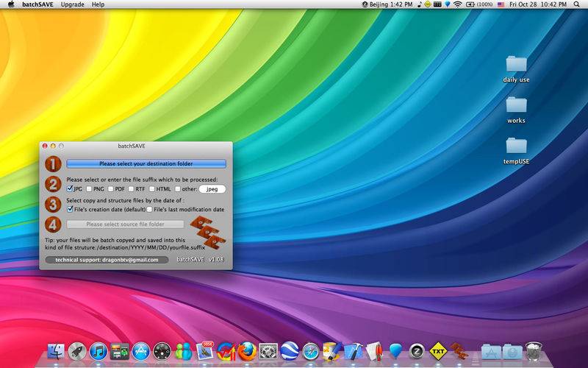Viewport: 588px width, 368px height.
Task: Open the daily use desktop folder
Action: tap(517, 69)
